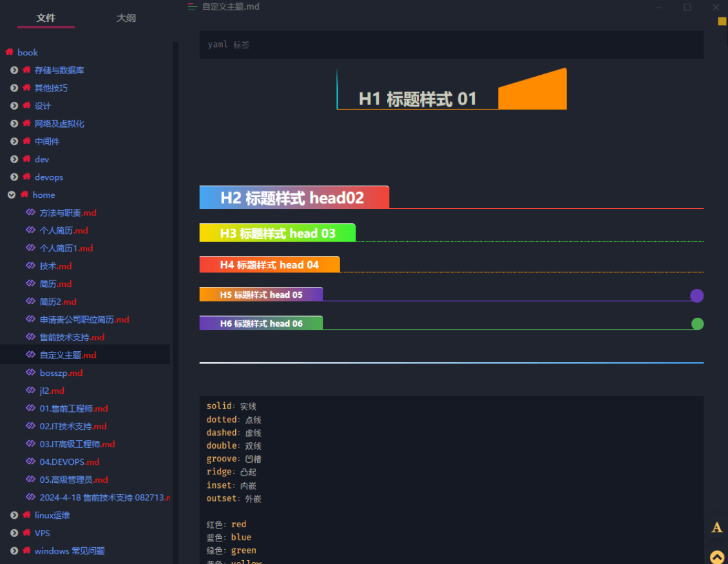Expand the dev folder arrow
This screenshot has width=728, height=564.
pos(14,159)
